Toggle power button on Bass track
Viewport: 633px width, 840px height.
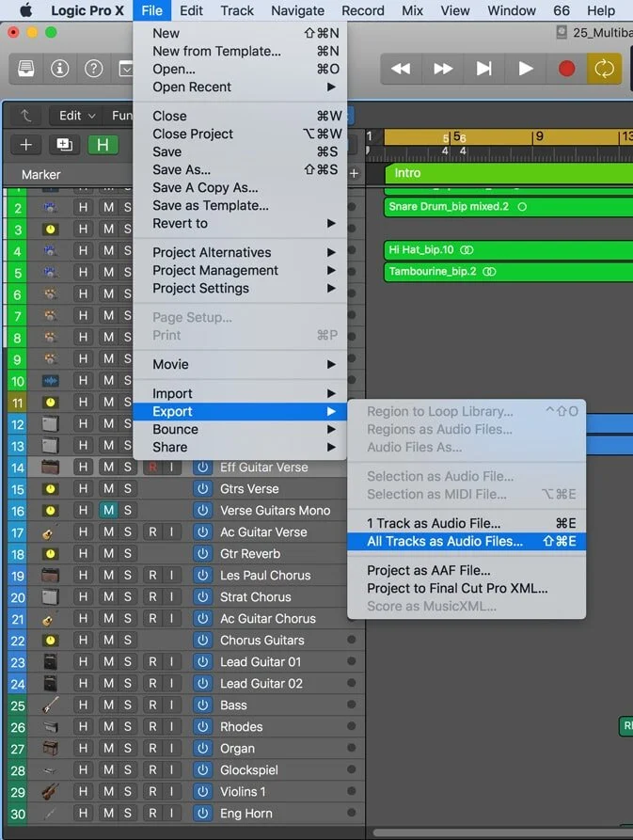(202, 705)
